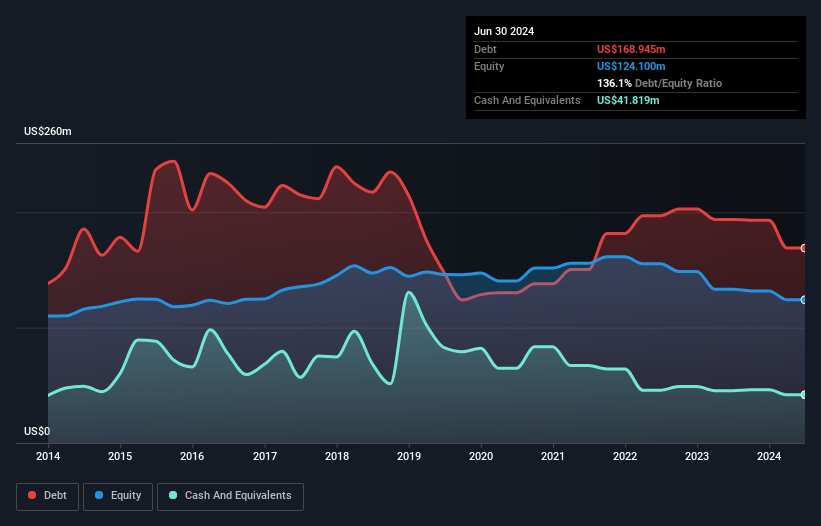
Task: Click the red Debt endpoint marker
Action: pos(804,248)
